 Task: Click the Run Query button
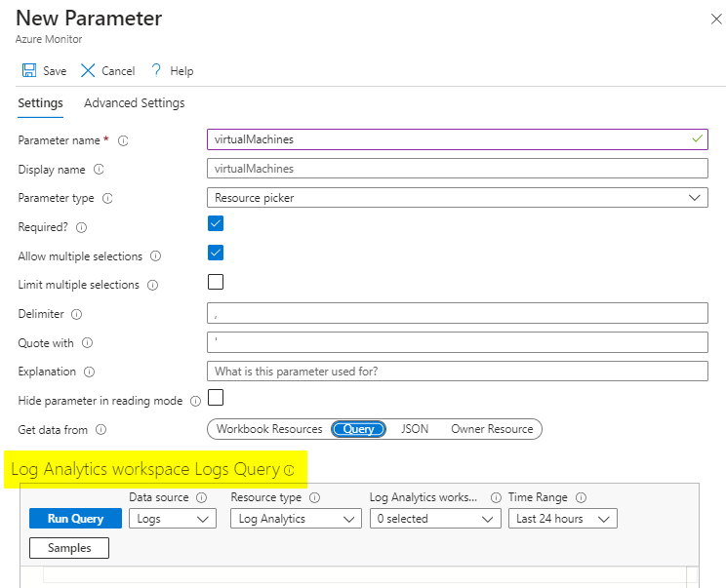point(75,518)
